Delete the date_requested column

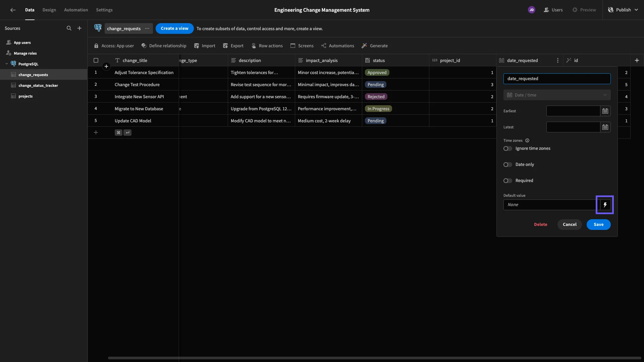click(x=540, y=225)
